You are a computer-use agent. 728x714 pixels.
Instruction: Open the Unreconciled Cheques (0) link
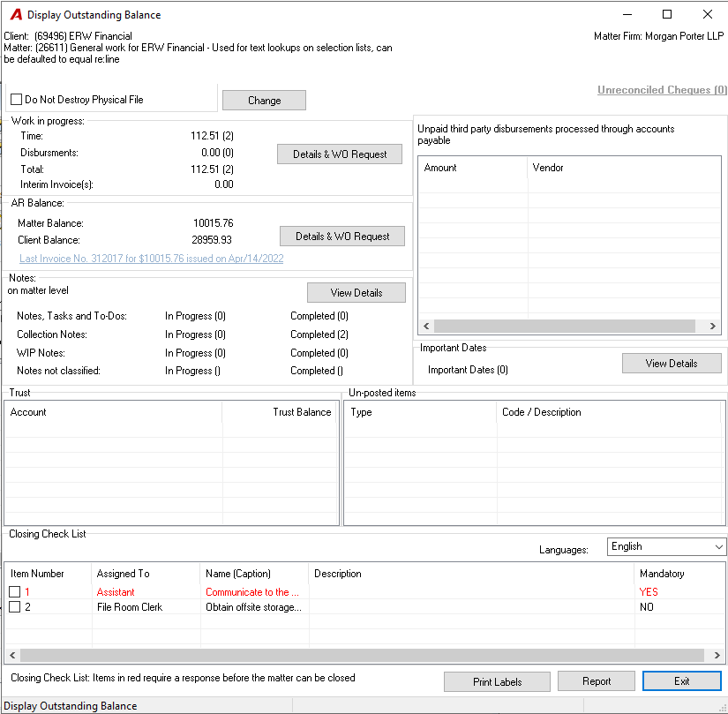pyautogui.click(x=662, y=90)
